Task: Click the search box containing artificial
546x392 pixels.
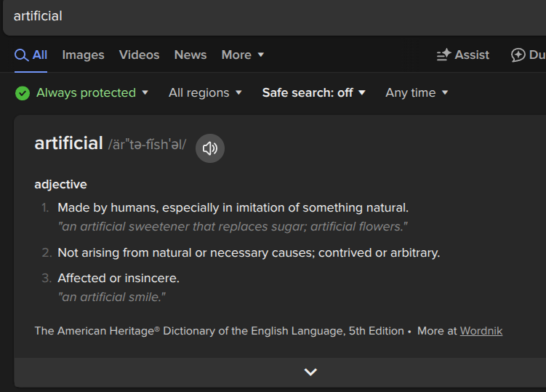Action: point(274,17)
